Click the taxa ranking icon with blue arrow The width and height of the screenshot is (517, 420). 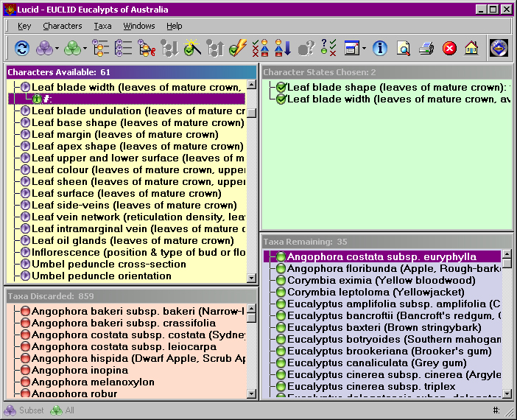click(283, 48)
